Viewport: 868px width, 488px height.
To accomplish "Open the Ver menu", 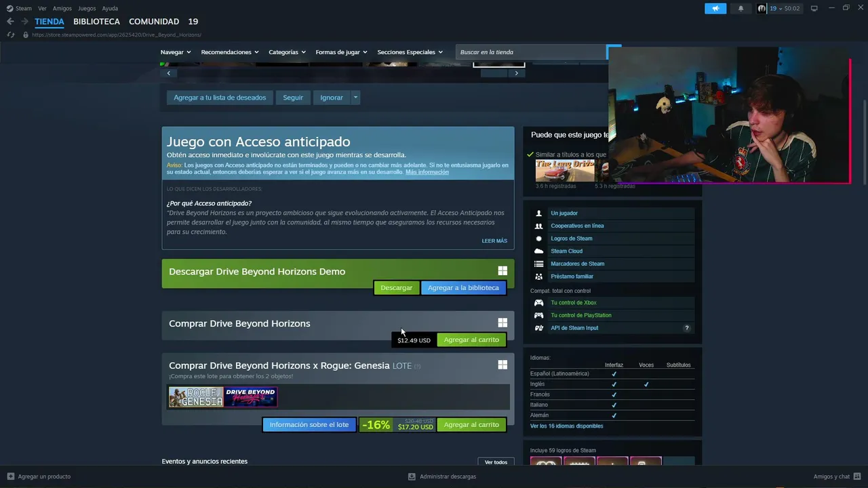I will point(43,9).
